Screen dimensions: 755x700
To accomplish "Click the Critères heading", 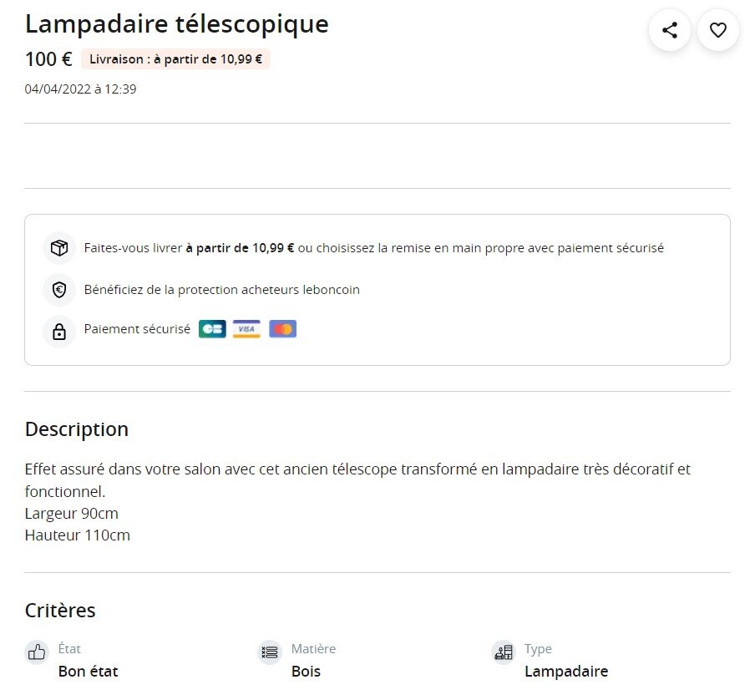I will tap(60, 611).
